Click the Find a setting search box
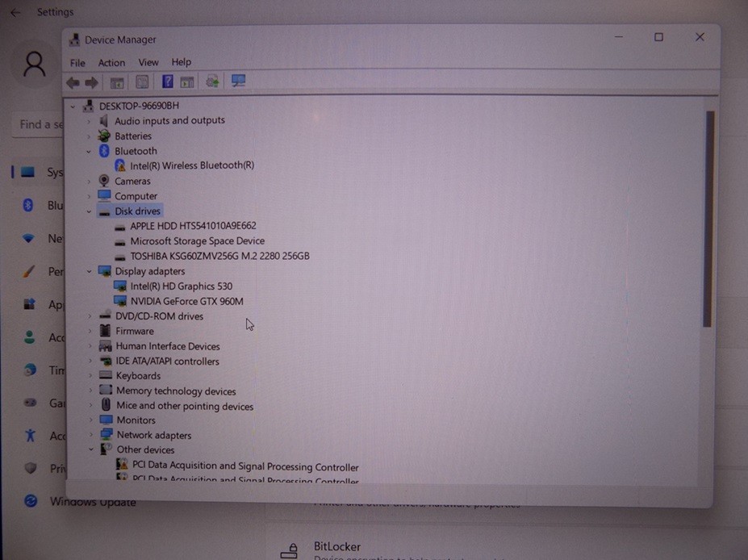This screenshot has width=748, height=560. (38, 125)
